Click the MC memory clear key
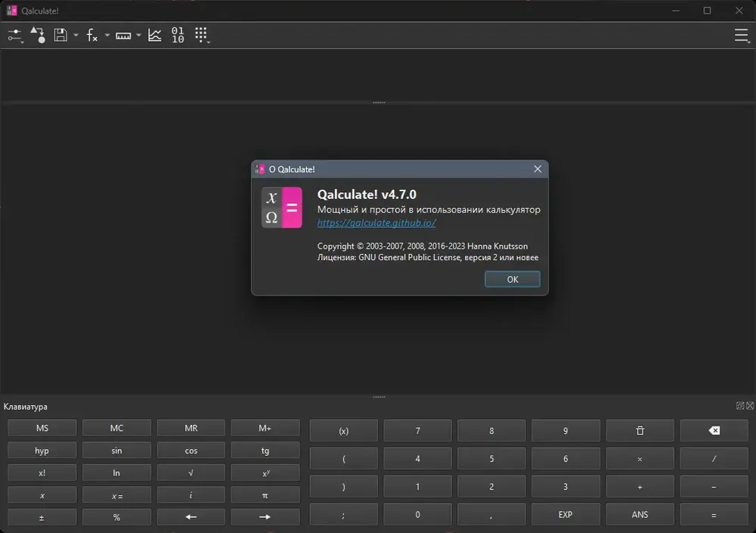This screenshot has height=533, width=756. [116, 428]
